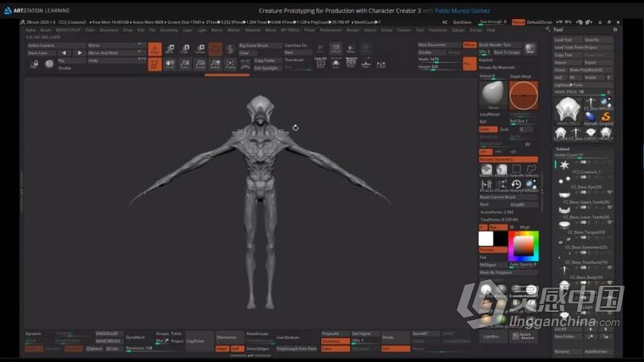Toggle the >X< symmetry axis
644x362 pixels.
click(485, 152)
